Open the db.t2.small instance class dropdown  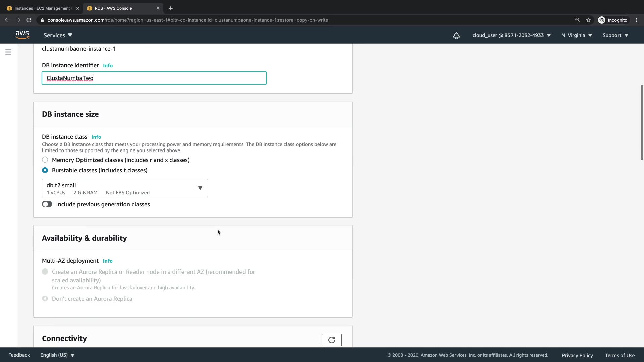click(125, 188)
